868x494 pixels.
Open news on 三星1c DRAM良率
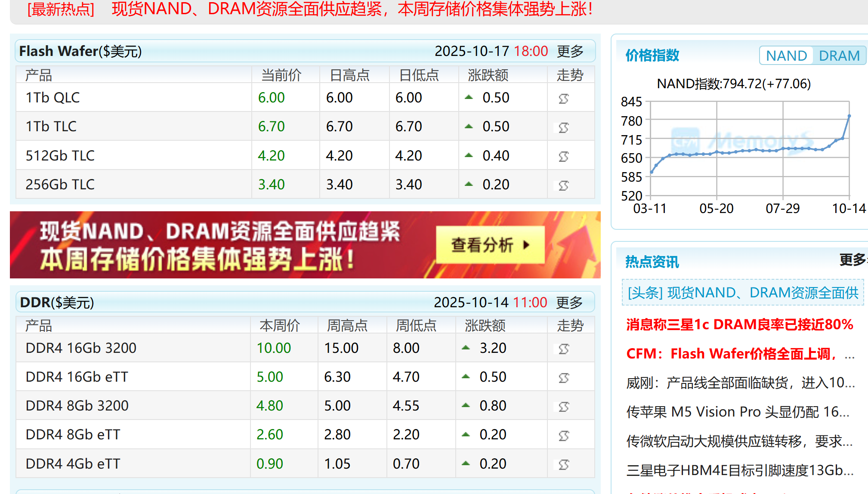coord(739,324)
